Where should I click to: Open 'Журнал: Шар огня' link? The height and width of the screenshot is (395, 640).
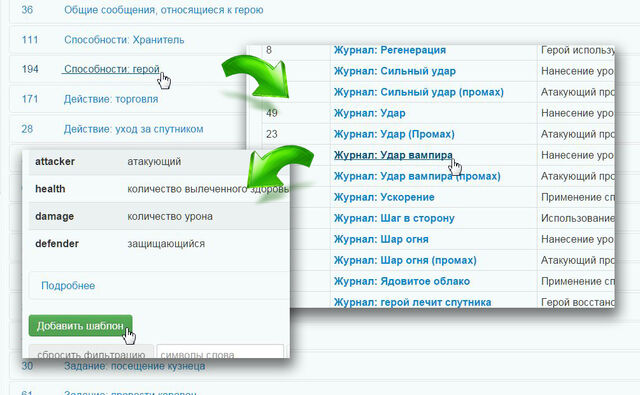tap(381, 240)
